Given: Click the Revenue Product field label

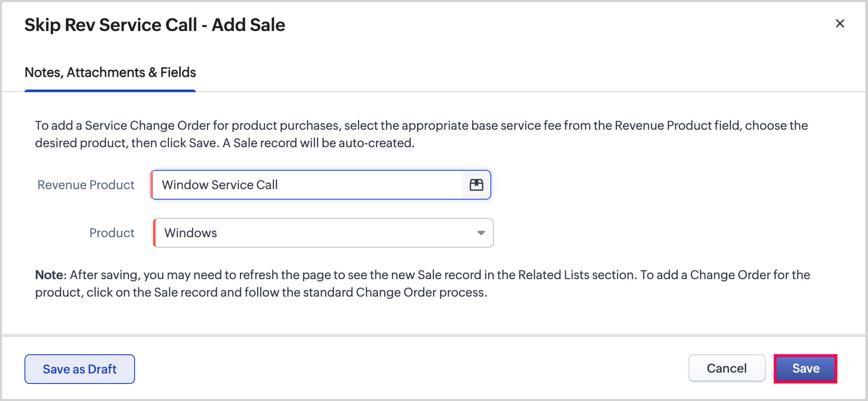Looking at the screenshot, I should coord(86,185).
